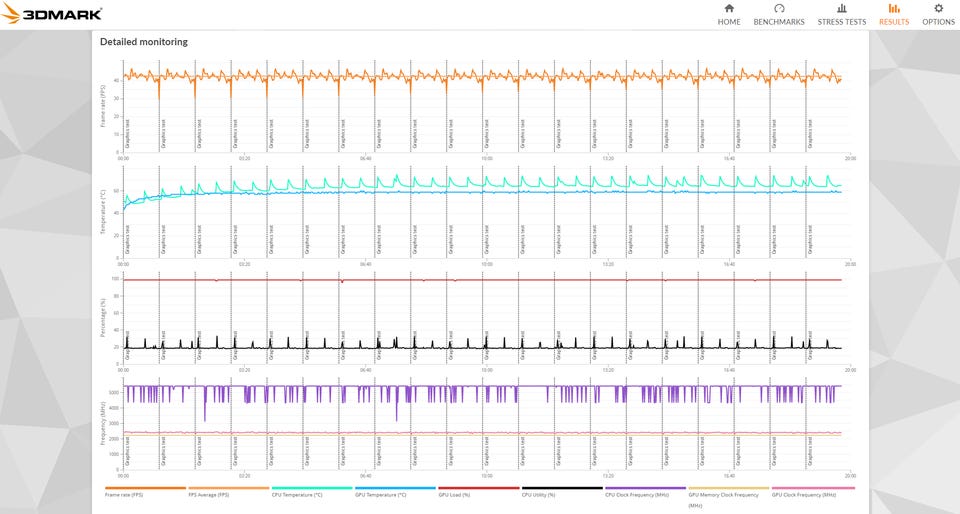The image size is (960, 514).
Task: Toggle the FPS Average legend series
Action: pos(208,494)
